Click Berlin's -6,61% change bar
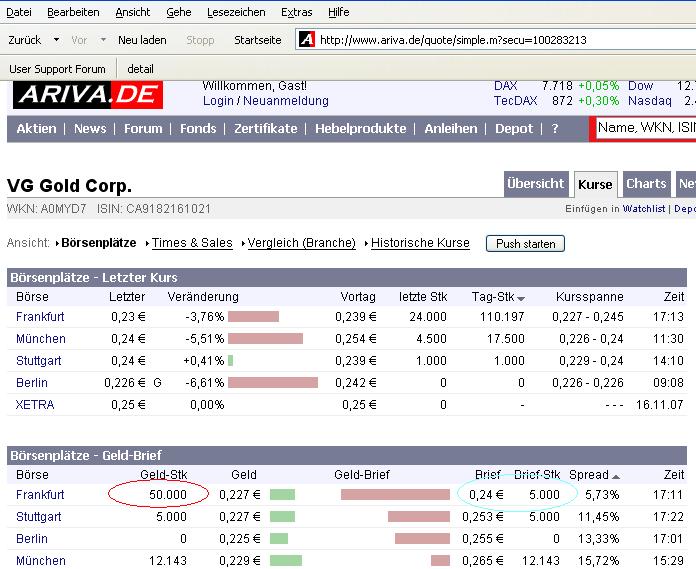 273,383
